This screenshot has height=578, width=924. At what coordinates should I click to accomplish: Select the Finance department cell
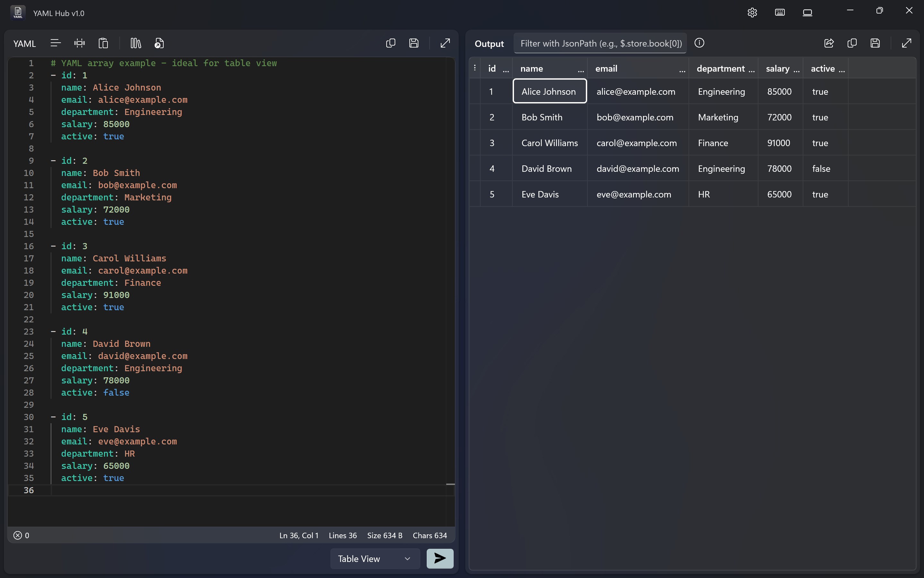click(723, 143)
